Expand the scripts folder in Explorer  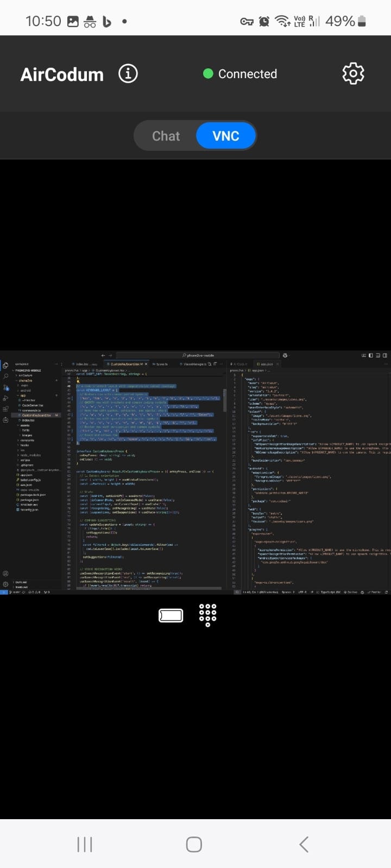click(25, 460)
